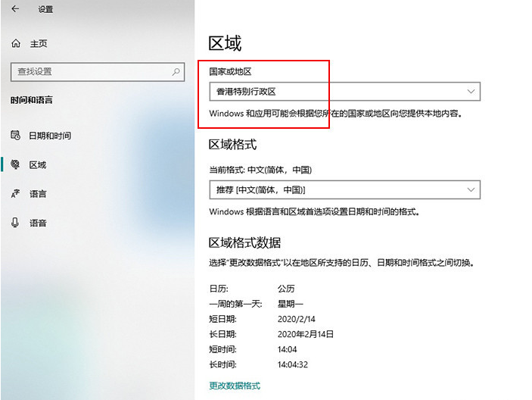
Task: Click chevron of 国家或地区 dropdown
Action: click(x=471, y=92)
